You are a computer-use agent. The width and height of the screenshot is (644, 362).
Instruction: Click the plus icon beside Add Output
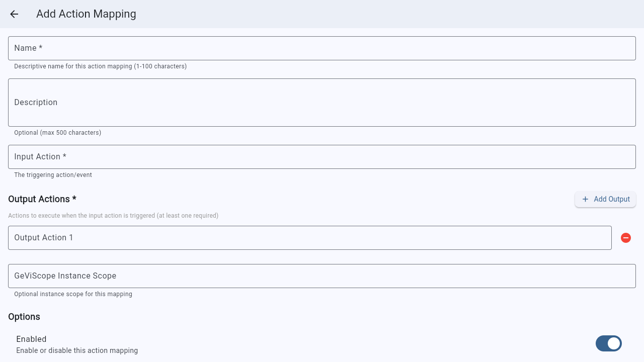[585, 200]
